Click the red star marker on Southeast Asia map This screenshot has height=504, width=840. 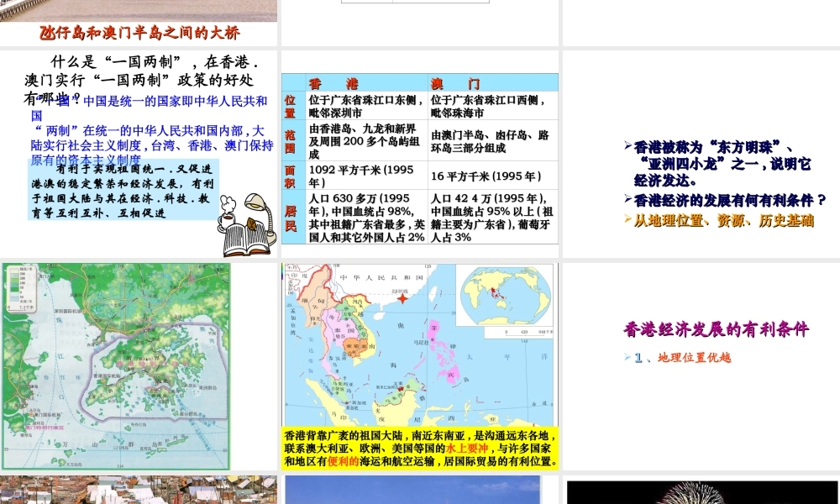click(402, 298)
